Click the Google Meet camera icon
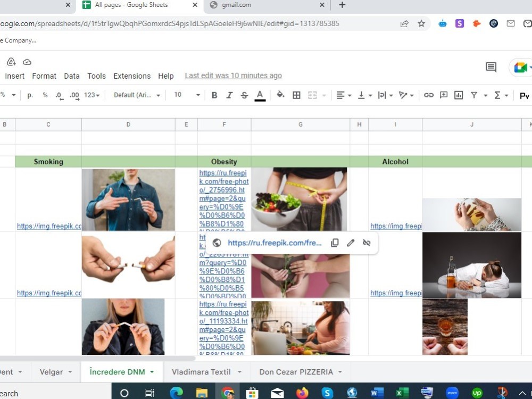 click(520, 67)
